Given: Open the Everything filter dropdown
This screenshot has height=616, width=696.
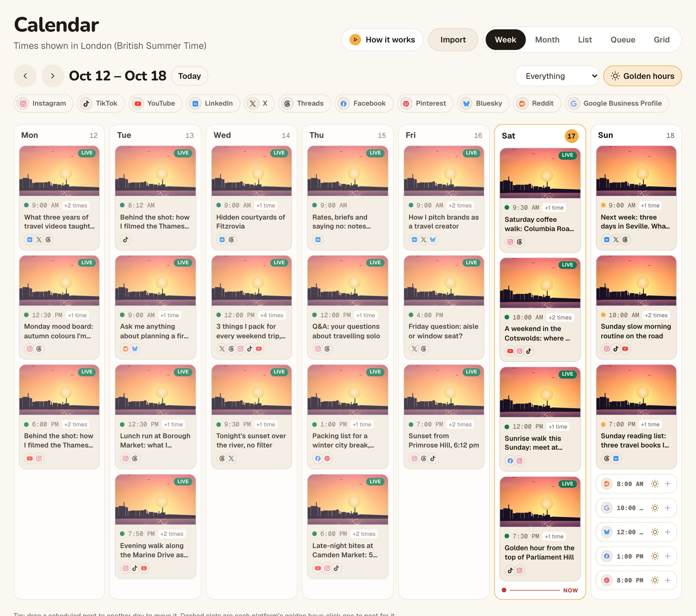Looking at the screenshot, I should [x=557, y=76].
